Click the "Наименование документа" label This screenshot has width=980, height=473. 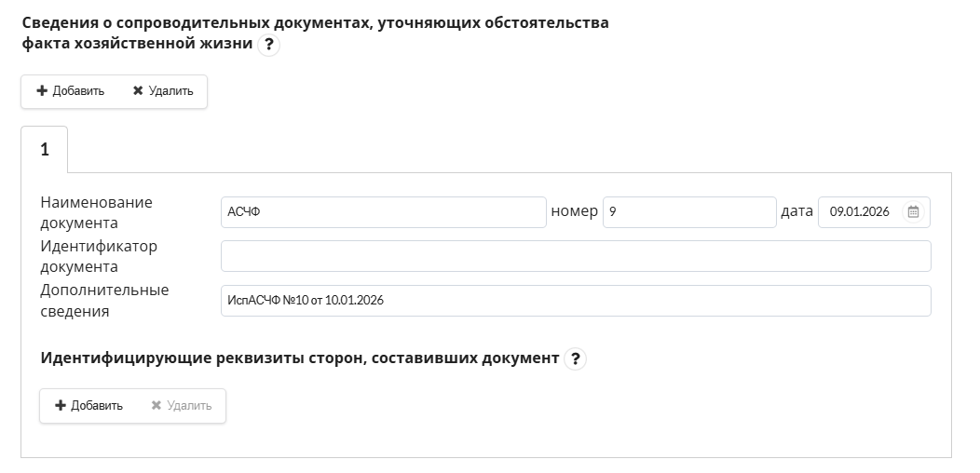coord(96,212)
